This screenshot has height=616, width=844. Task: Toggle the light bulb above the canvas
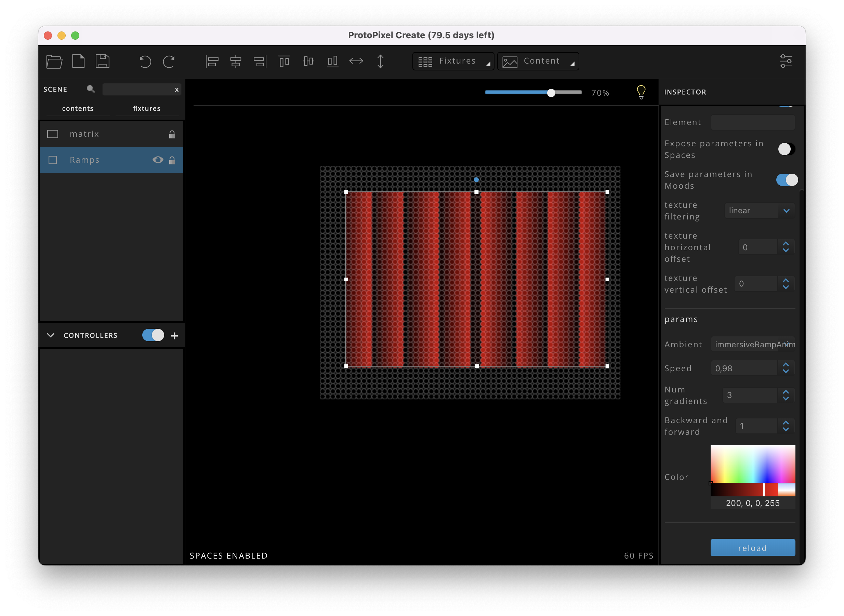(x=641, y=92)
